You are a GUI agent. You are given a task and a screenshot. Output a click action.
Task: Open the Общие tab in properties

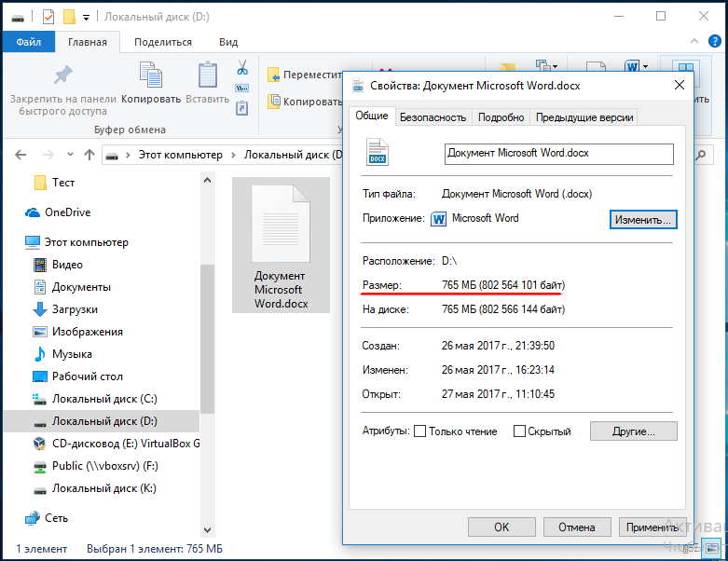pos(372,116)
